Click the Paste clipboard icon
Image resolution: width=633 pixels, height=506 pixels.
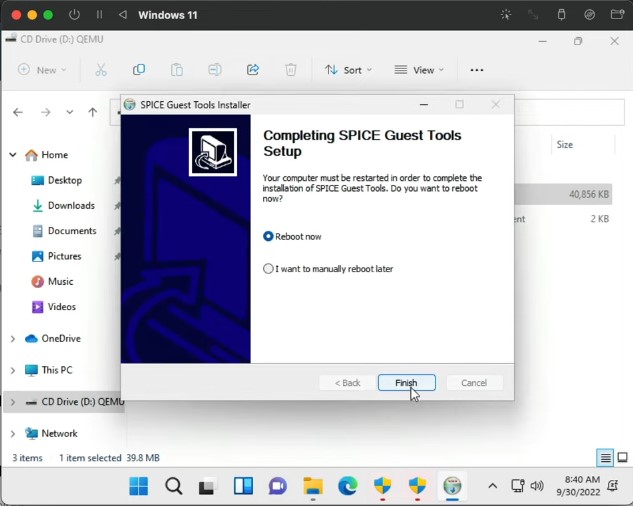click(x=177, y=70)
